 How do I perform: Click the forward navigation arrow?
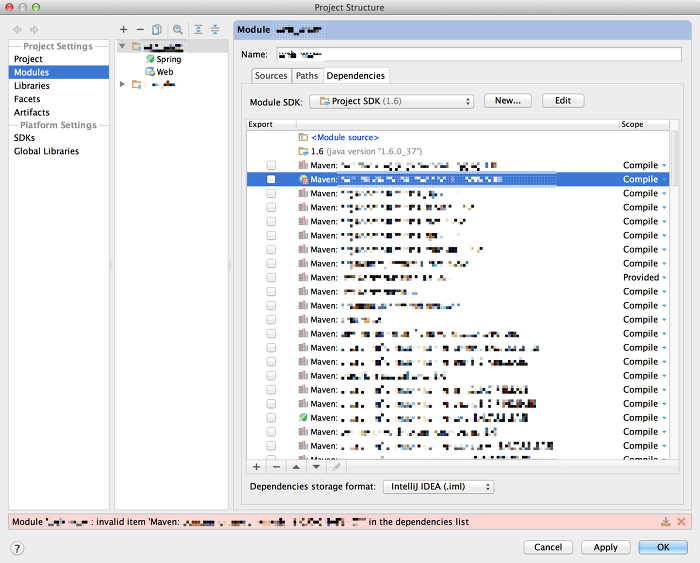(x=34, y=30)
